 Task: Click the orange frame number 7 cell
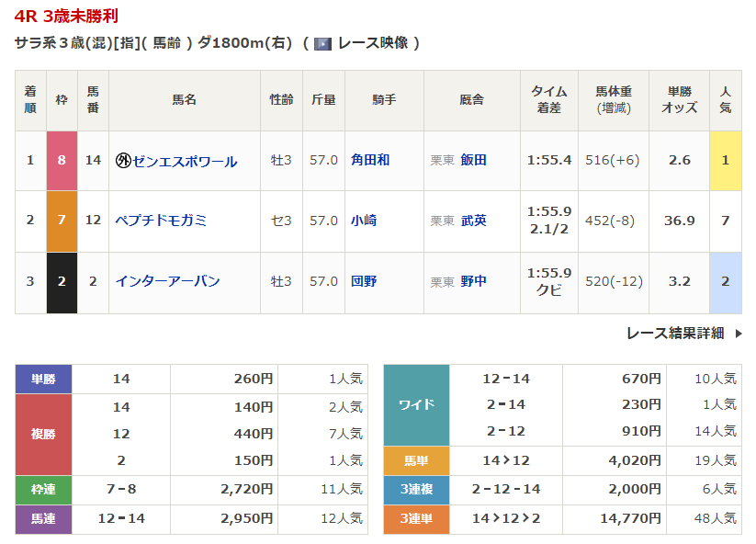62,221
